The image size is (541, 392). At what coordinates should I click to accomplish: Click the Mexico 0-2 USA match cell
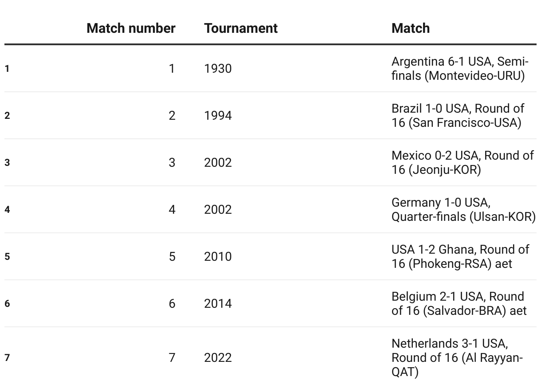(x=463, y=163)
